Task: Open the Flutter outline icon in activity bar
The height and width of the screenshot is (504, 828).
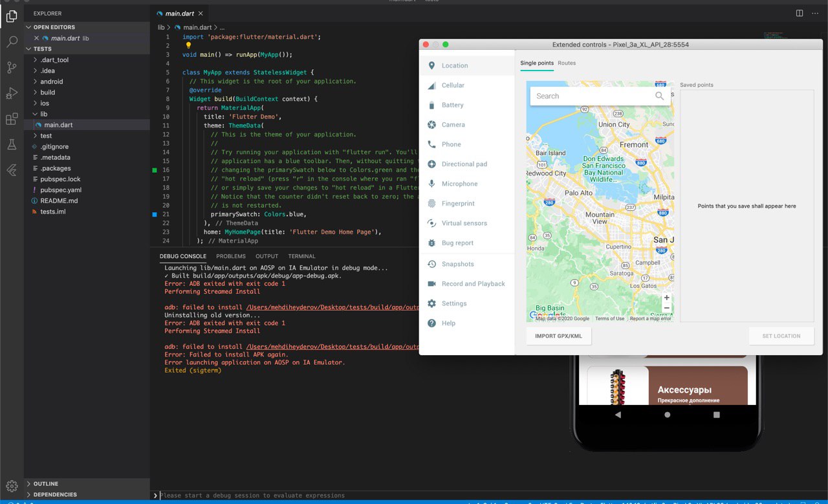Action: point(12,170)
